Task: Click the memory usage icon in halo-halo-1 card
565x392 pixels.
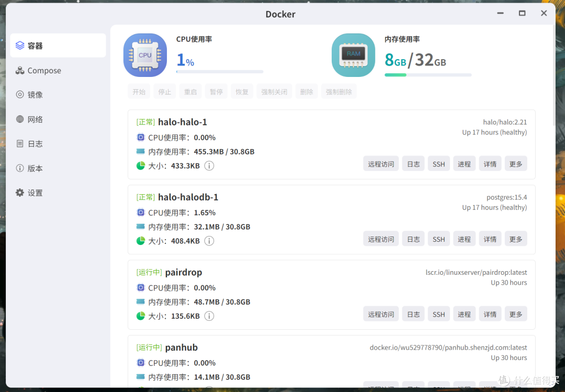Action: click(141, 151)
